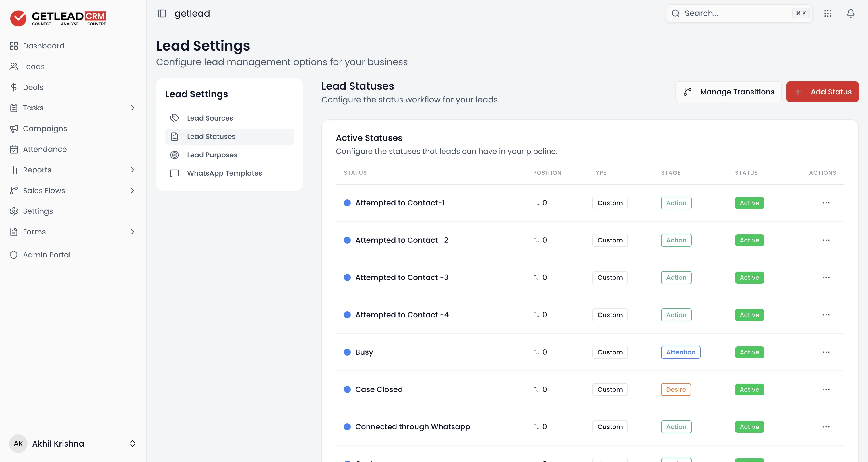Click the Tasks clipboard icon
This screenshot has height=462, width=868.
click(14, 108)
